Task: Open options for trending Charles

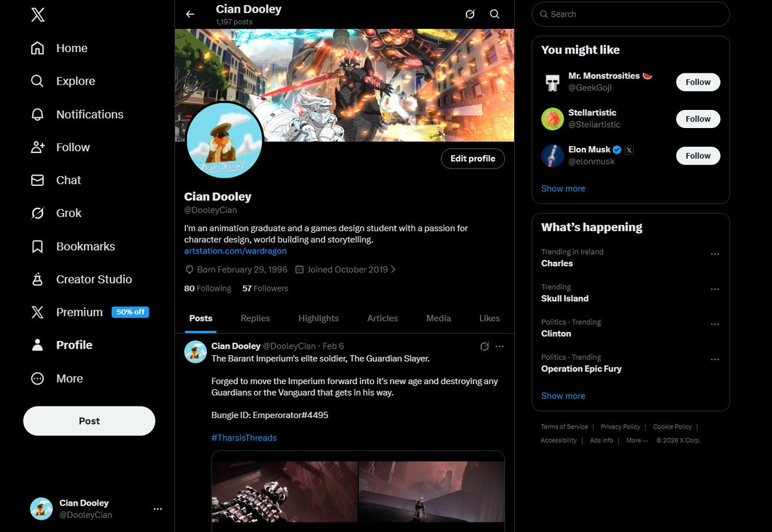Action: click(x=715, y=254)
